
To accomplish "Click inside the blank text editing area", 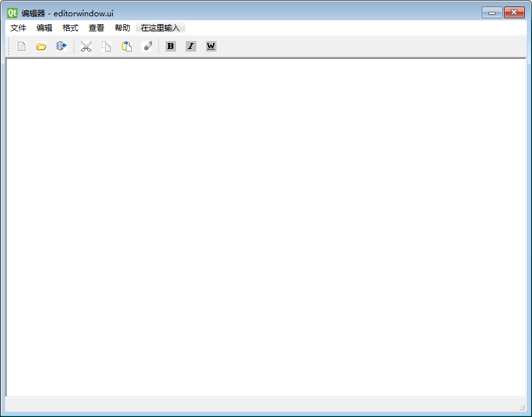I will point(266,227).
